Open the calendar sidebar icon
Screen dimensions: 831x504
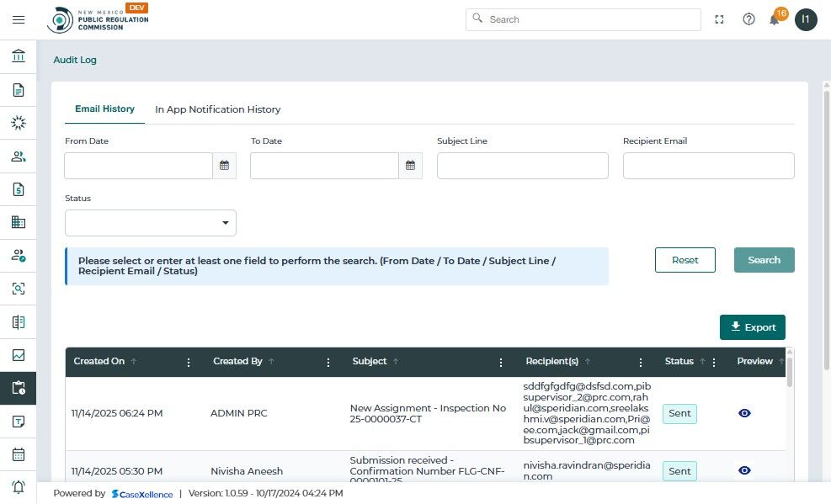pyautogui.click(x=19, y=454)
